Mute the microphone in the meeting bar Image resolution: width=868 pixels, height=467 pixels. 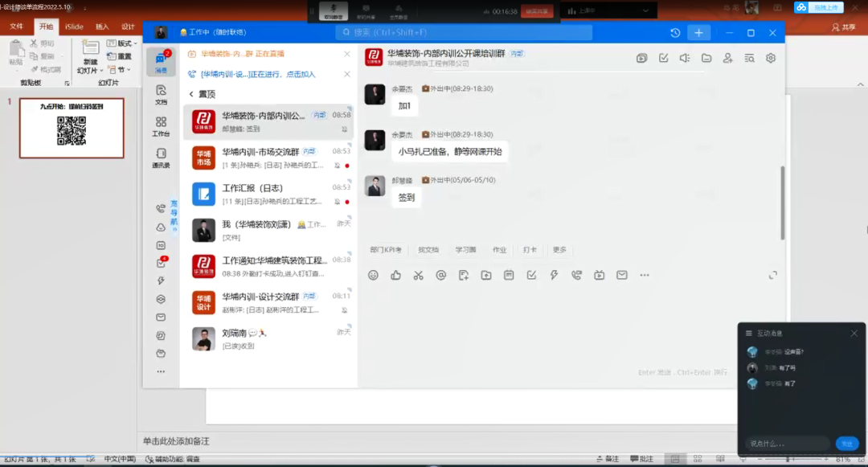[334, 10]
